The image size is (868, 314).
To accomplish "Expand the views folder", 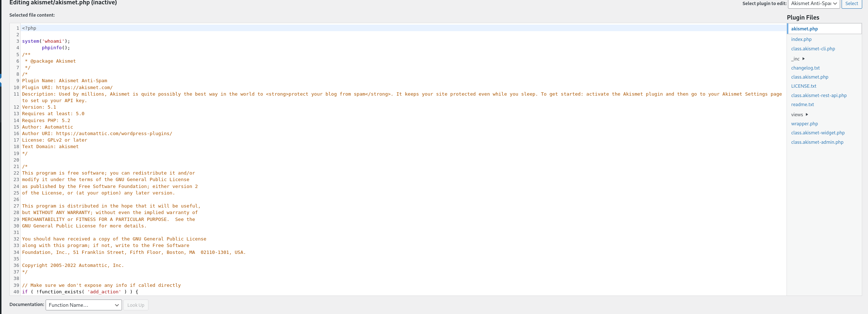I will (800, 114).
